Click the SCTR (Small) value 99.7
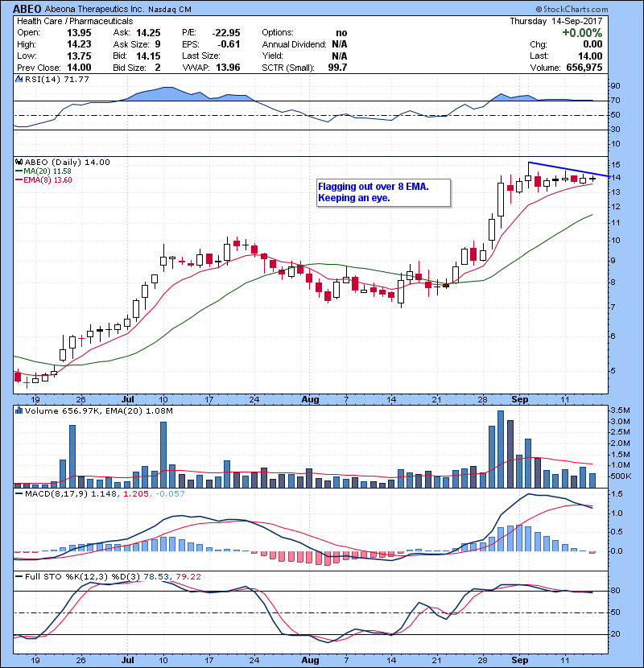Viewport: 644px width, 668px height. [333, 68]
